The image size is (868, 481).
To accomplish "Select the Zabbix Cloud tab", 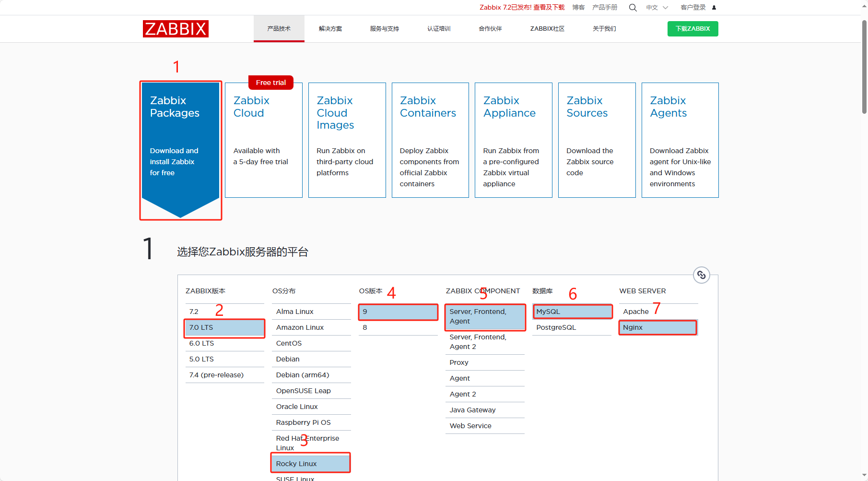I will [x=264, y=140].
